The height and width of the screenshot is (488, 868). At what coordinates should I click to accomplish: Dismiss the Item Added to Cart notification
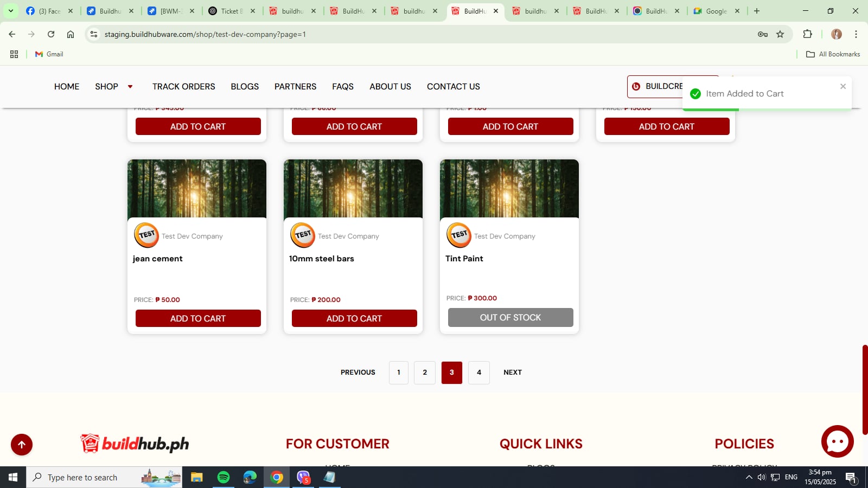tap(843, 86)
